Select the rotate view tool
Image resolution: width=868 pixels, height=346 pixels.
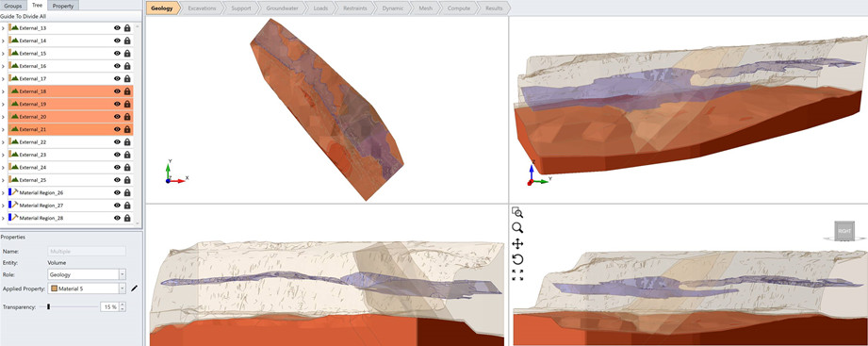pyautogui.click(x=517, y=259)
